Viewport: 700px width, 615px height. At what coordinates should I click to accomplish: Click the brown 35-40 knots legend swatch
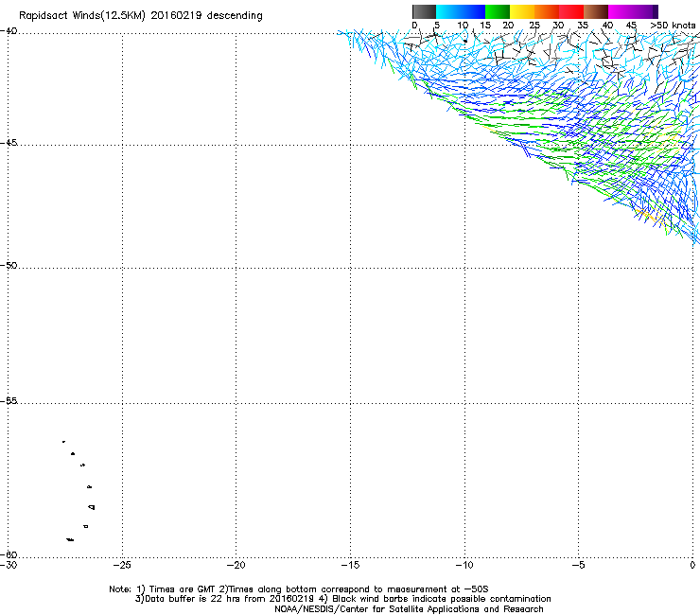596,11
